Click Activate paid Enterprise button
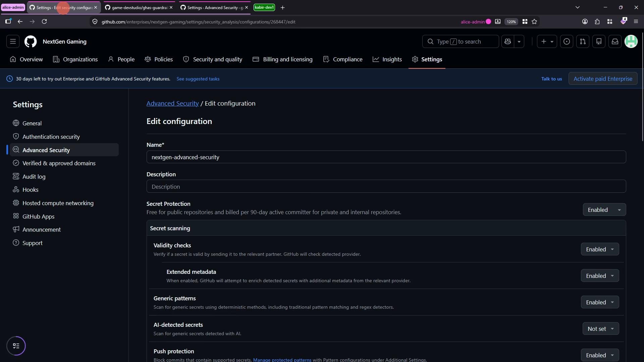 (x=603, y=79)
